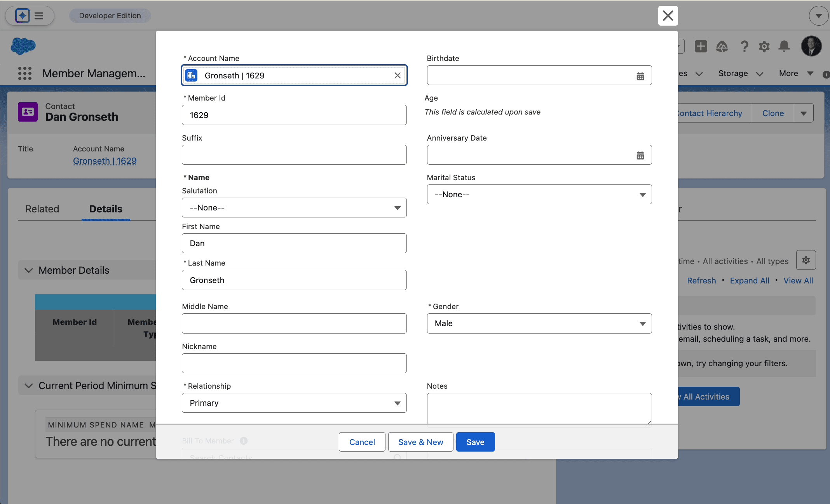Open the Gender dropdown showing Male
The image size is (830, 504).
point(539,323)
